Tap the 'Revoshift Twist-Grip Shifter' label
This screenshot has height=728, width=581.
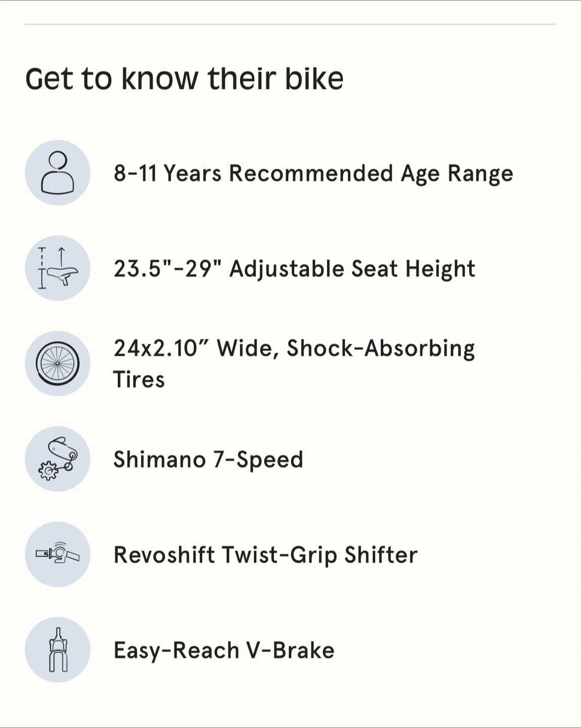click(265, 555)
